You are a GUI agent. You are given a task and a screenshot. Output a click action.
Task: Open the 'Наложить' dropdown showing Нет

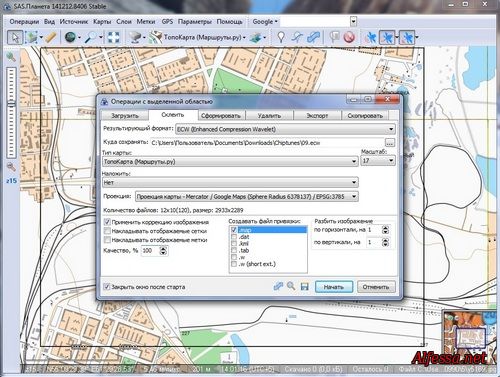(x=230, y=182)
